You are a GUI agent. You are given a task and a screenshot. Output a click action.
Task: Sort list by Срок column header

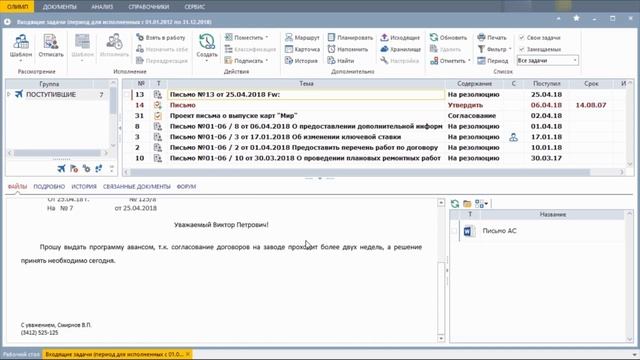point(591,84)
